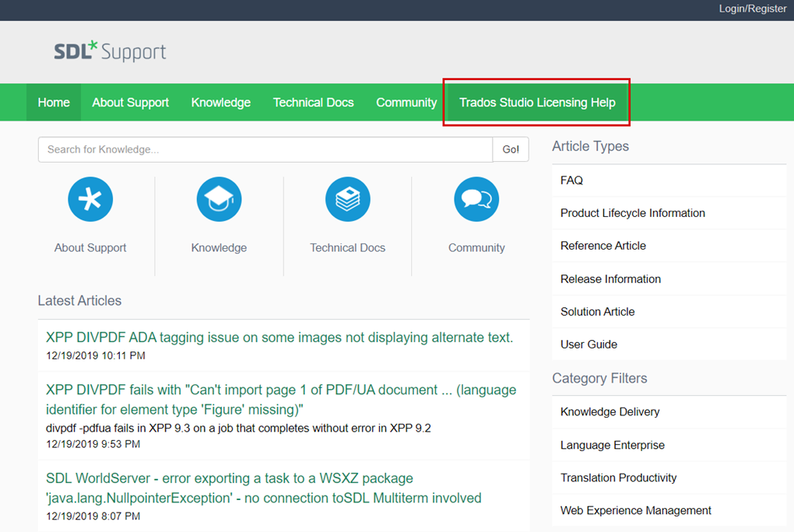Screen dimensions: 794x532
Task: Choose Release Information article type
Action: click(x=669, y=279)
